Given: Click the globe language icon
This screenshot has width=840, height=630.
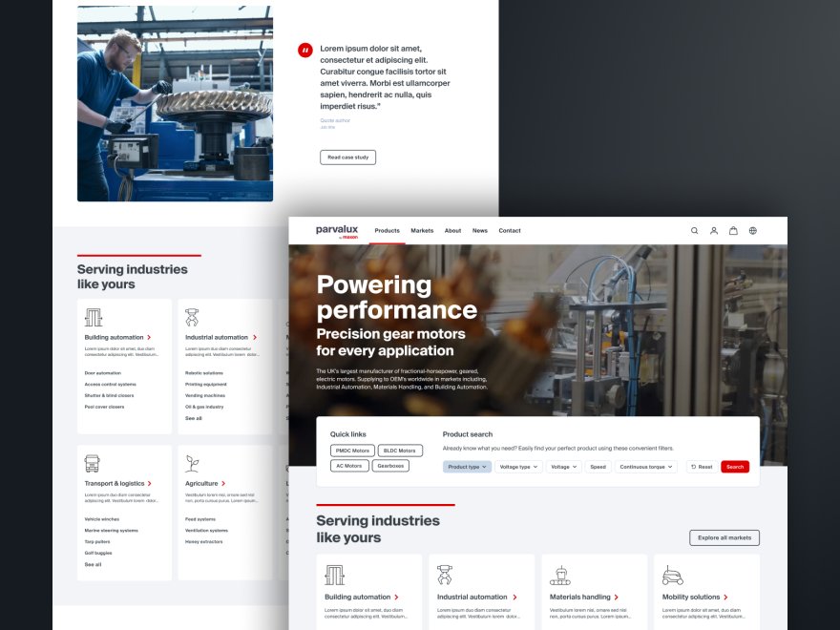Looking at the screenshot, I should coord(753,231).
